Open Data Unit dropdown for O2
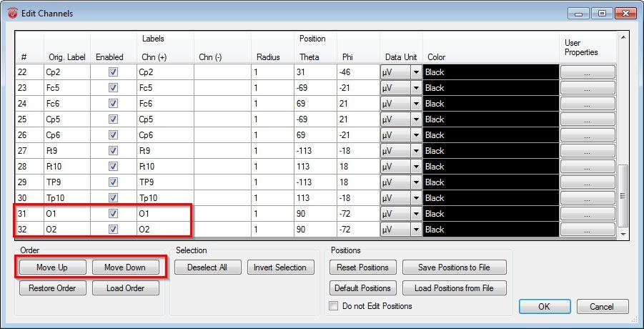The width and height of the screenshot is (644, 329). click(416, 229)
